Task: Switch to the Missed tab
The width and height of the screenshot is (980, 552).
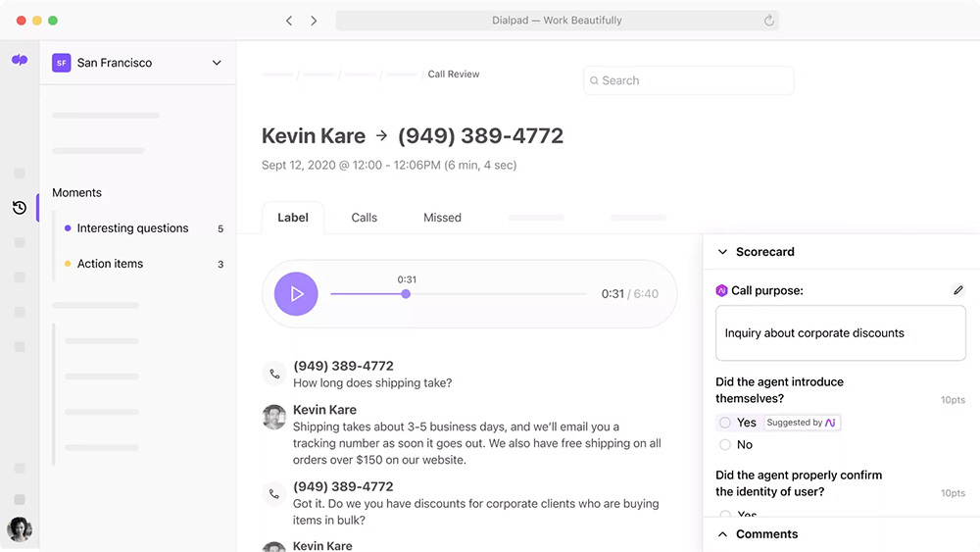Action: pyautogui.click(x=442, y=218)
